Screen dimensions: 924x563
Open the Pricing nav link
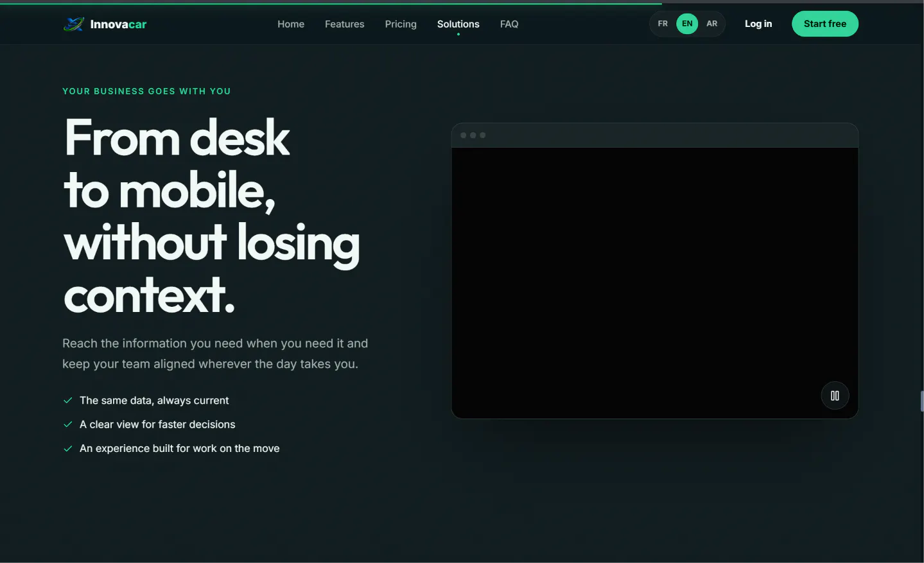(x=401, y=24)
